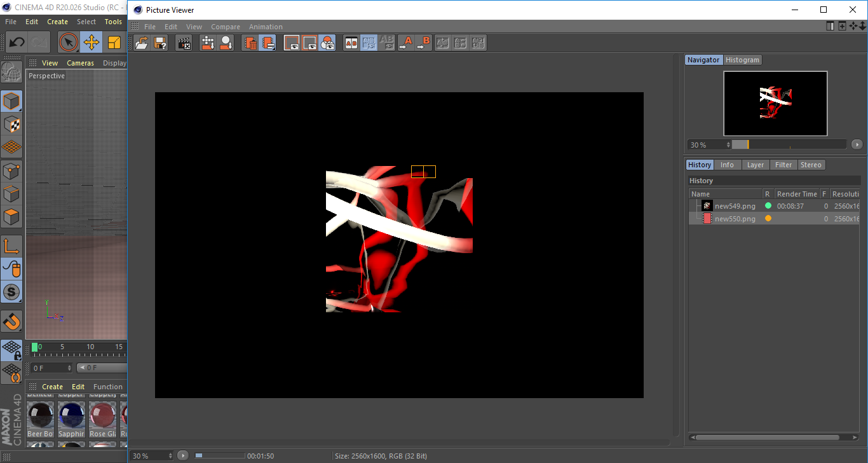Viewport: 868px width, 463px height.
Task: Toggle the Tweak mouse icon
Action: point(11,269)
